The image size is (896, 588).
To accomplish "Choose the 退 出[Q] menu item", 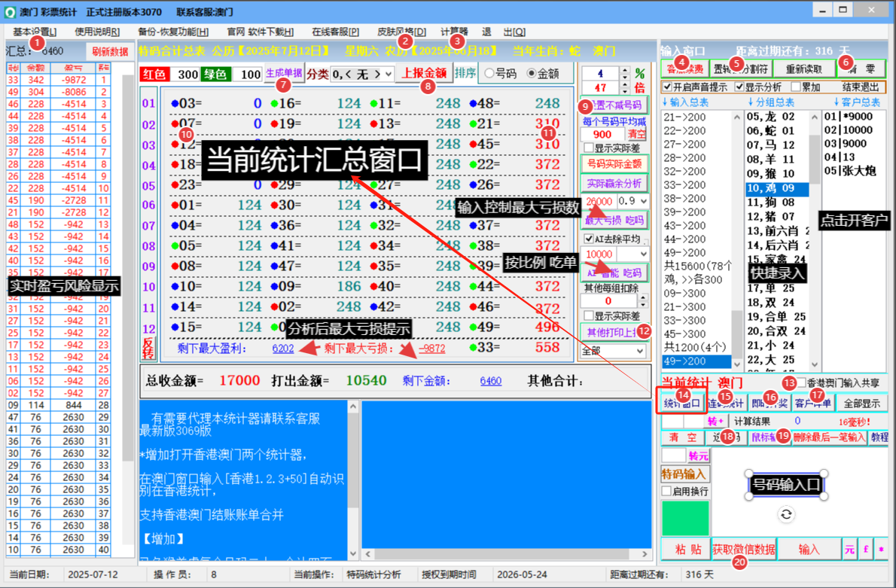I will tap(504, 32).
